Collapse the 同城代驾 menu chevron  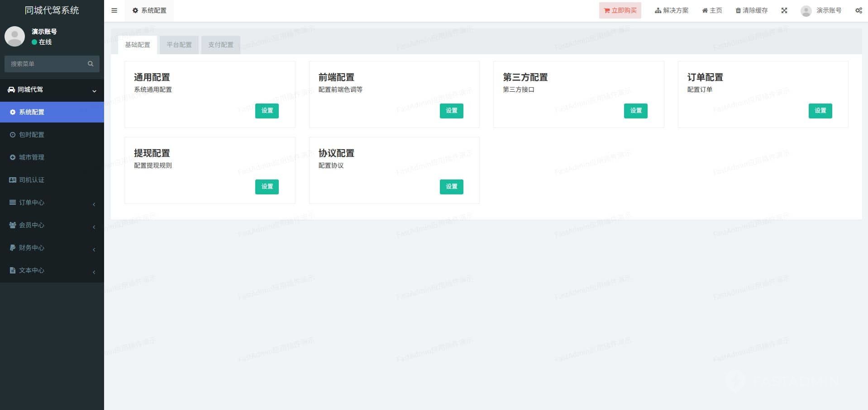[x=94, y=91]
